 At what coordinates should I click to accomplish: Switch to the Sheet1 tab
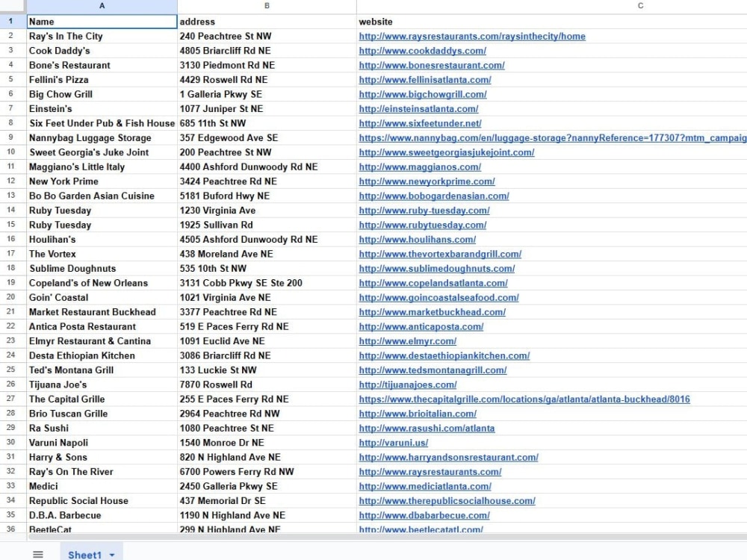[84, 553]
